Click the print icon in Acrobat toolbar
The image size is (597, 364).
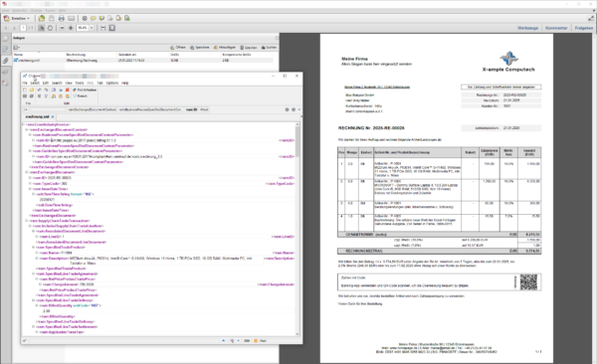coord(62,18)
